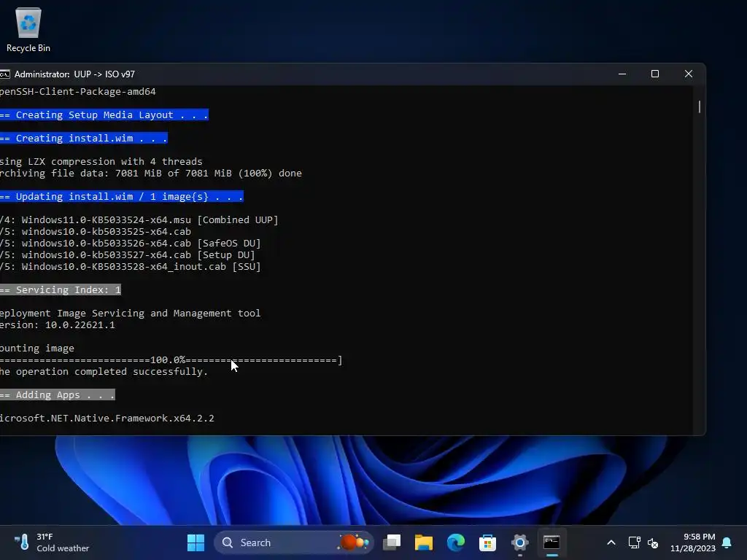
Task: Click the 'Updating install.wim / 1 image{s}' line
Action: [122, 196]
